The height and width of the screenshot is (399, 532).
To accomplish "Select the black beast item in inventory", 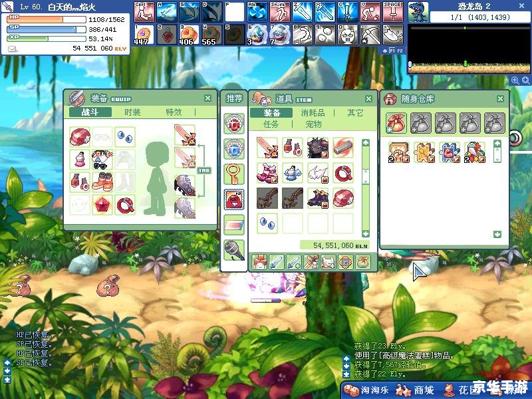I will (x=318, y=148).
